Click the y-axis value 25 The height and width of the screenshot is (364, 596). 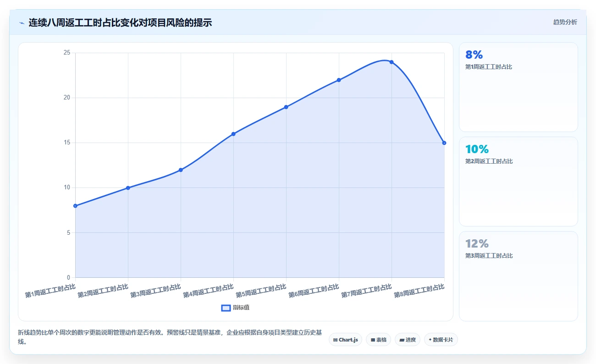(67, 53)
